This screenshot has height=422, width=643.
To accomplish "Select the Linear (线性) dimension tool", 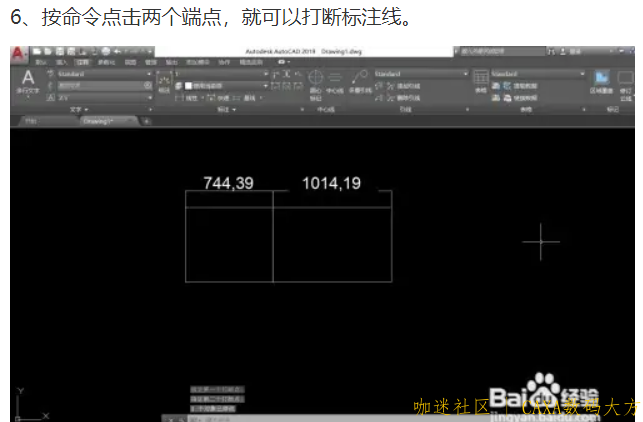I will (187, 98).
